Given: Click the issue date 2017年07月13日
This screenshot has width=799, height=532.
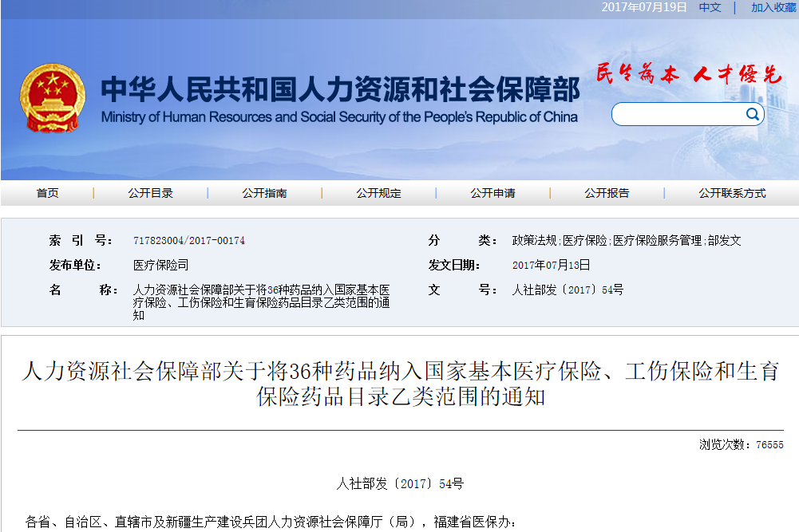Looking at the screenshot, I should pyautogui.click(x=551, y=266).
